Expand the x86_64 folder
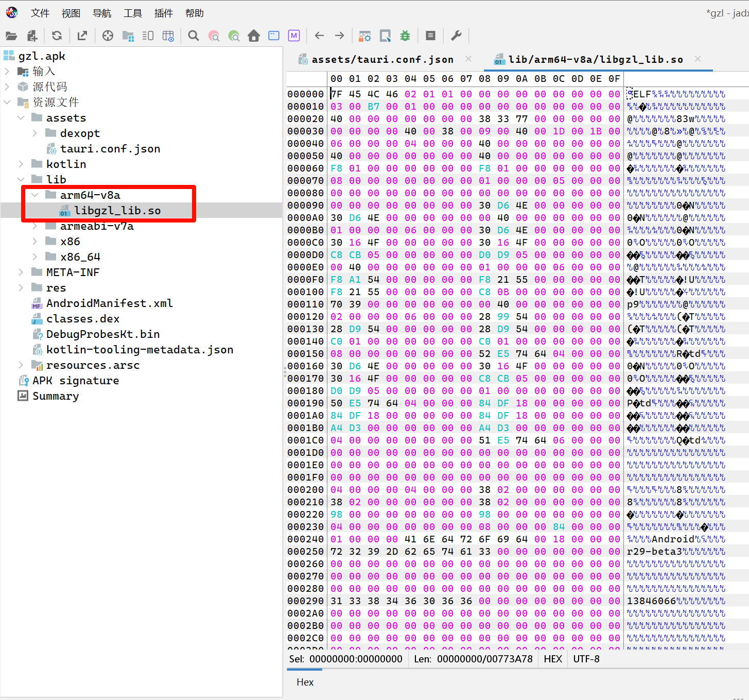Screen dimensions: 749x700 [35, 257]
